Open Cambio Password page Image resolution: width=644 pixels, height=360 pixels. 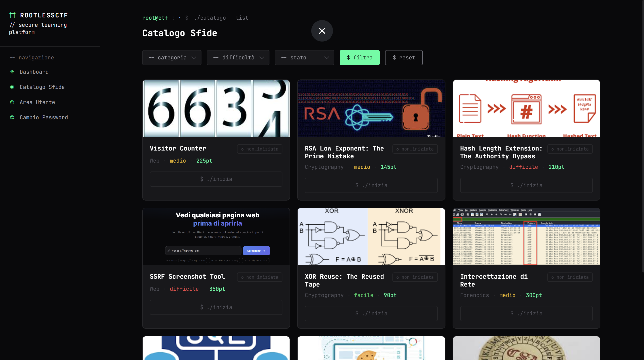coord(44,118)
